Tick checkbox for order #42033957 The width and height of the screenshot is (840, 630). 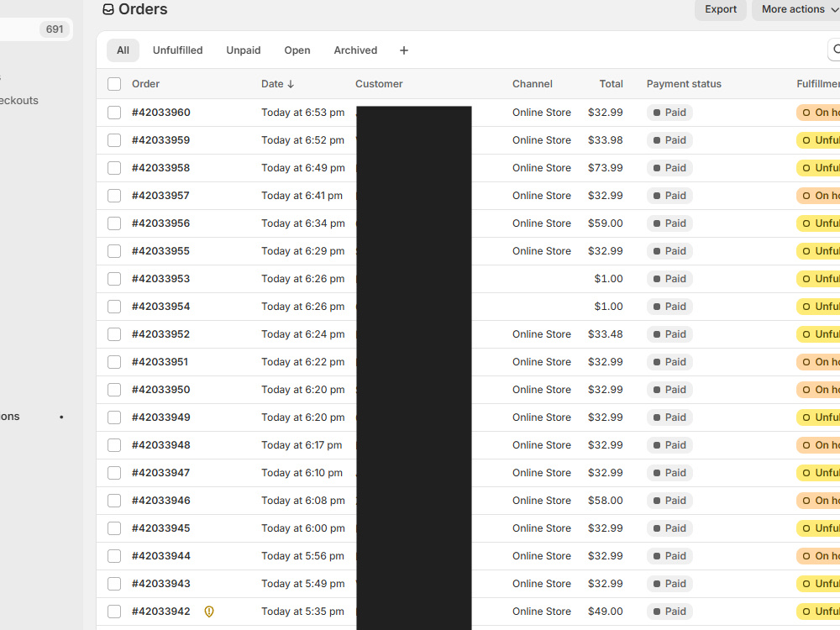(114, 196)
